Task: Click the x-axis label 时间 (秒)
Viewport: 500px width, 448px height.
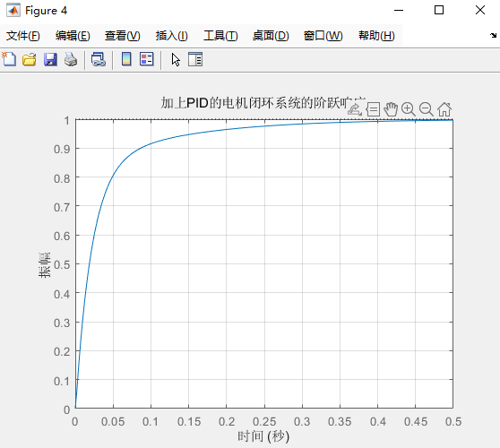Action: pos(263,436)
